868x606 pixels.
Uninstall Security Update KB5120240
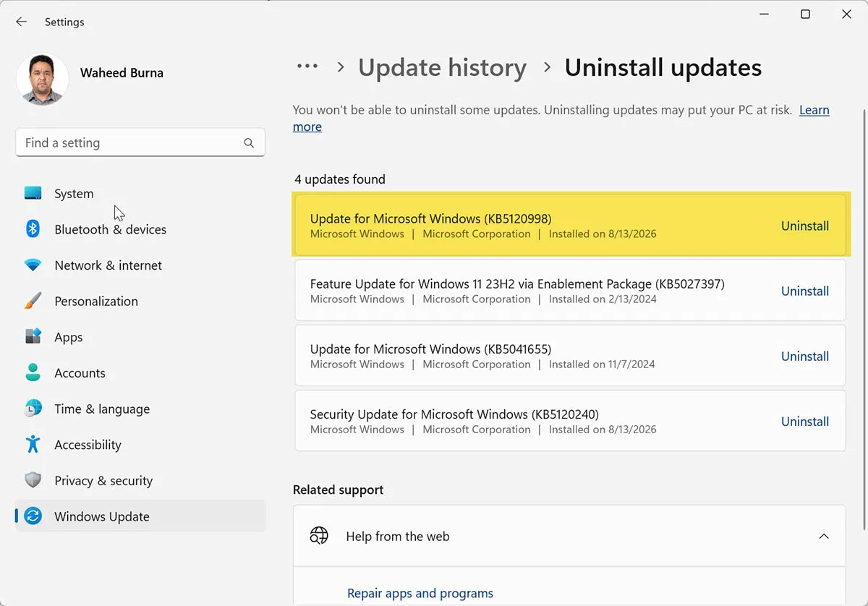[x=804, y=421]
